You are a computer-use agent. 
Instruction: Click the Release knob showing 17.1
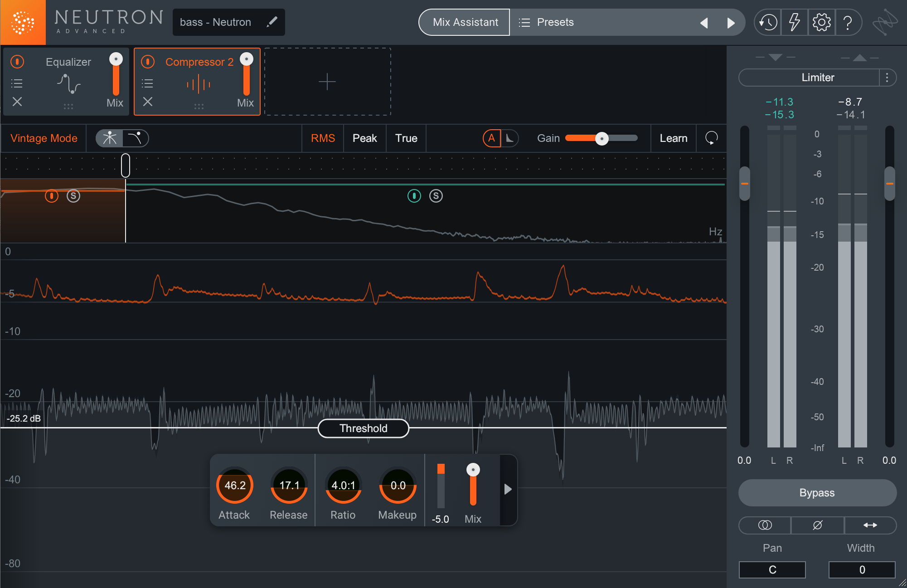[289, 486]
